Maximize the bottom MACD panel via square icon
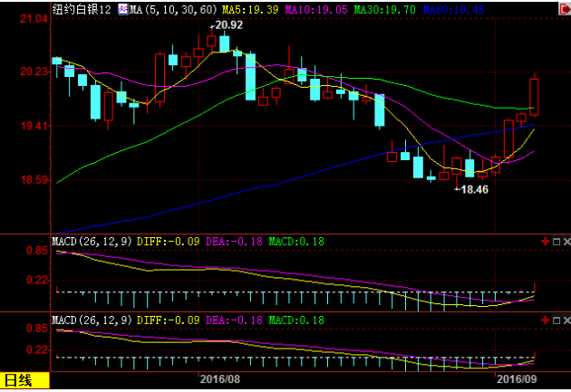Viewport: 571px width, 392px height. click(x=556, y=320)
